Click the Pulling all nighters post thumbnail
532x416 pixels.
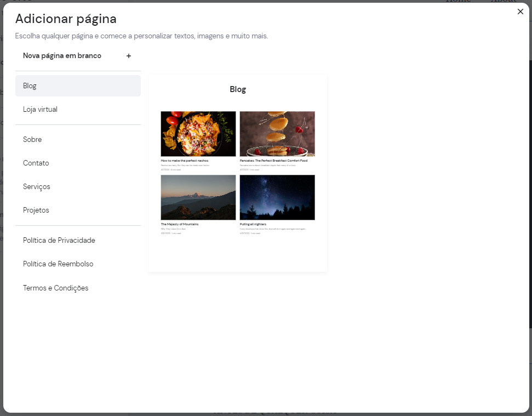(x=277, y=197)
